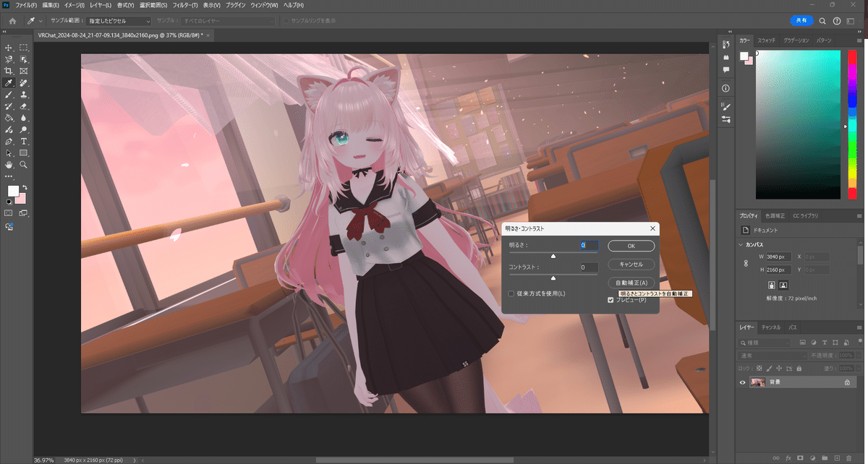Select the History Brush tool
The height and width of the screenshot is (464, 868).
point(9,106)
